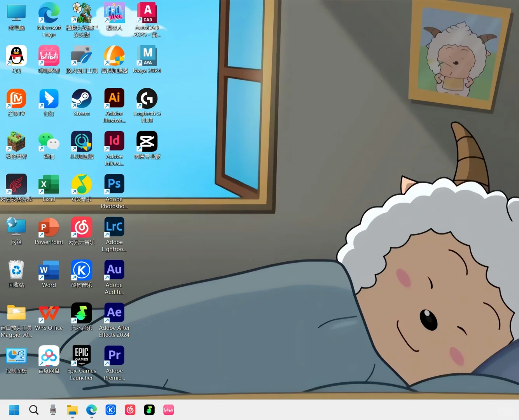Click the microphone icon in the taskbar
The height and width of the screenshot is (420, 519).
[x=53, y=410]
